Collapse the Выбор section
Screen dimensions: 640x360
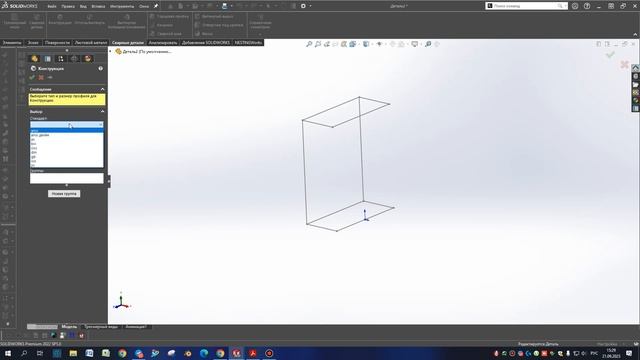(x=102, y=111)
